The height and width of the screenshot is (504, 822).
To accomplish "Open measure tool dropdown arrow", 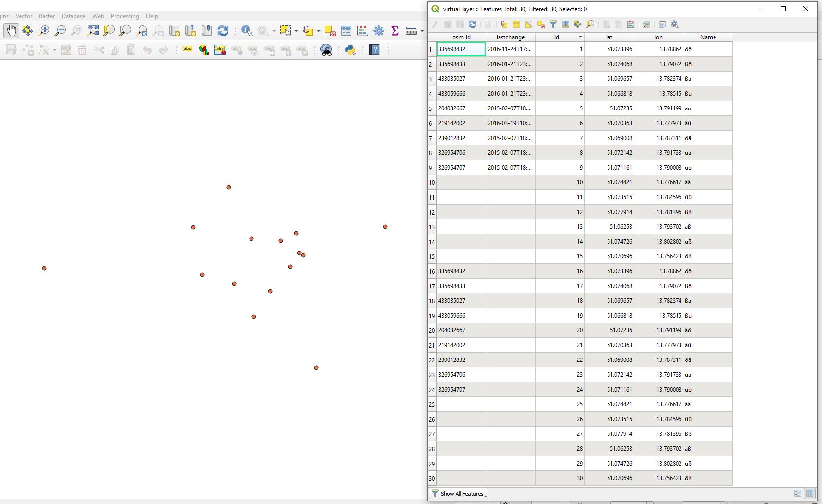I will point(422,31).
